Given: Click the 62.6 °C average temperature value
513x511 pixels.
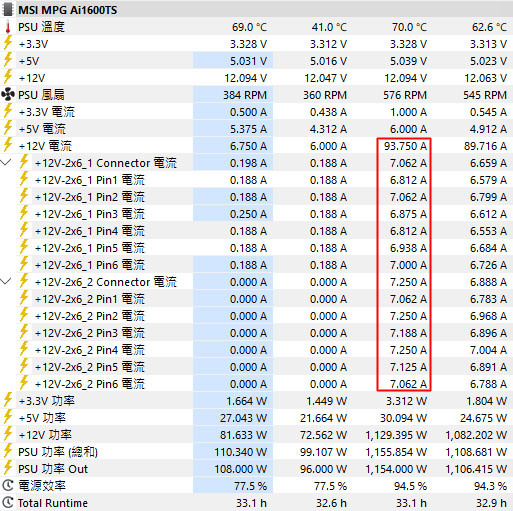Looking at the screenshot, I should pos(489,27).
